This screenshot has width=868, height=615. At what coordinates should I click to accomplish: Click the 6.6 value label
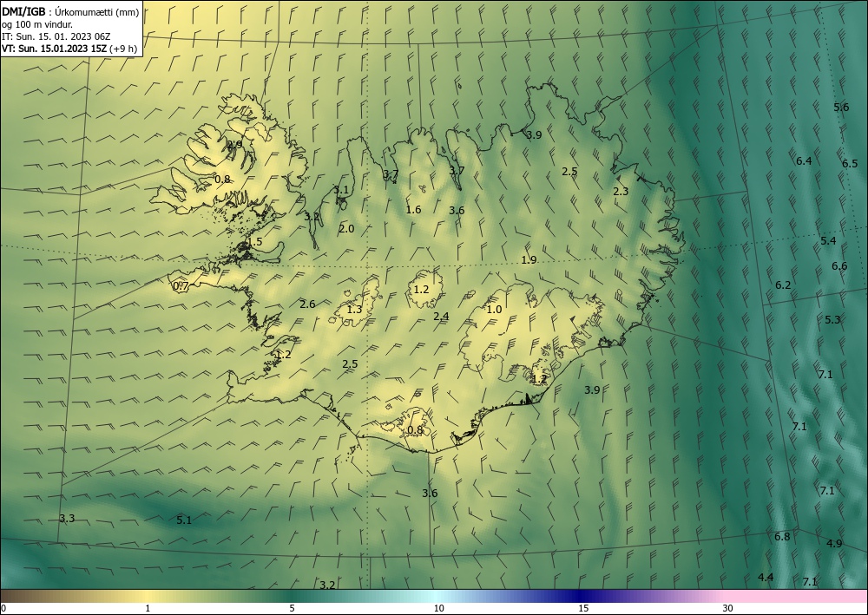pyautogui.click(x=839, y=266)
